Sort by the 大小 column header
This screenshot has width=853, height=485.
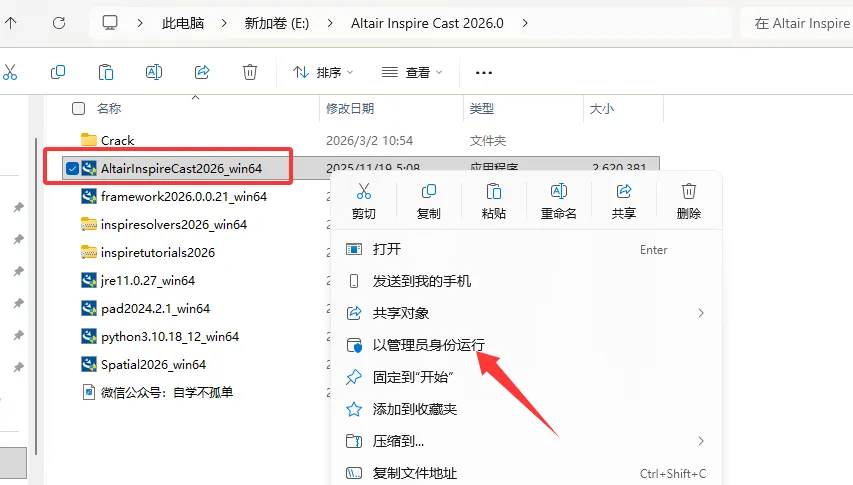click(x=602, y=108)
